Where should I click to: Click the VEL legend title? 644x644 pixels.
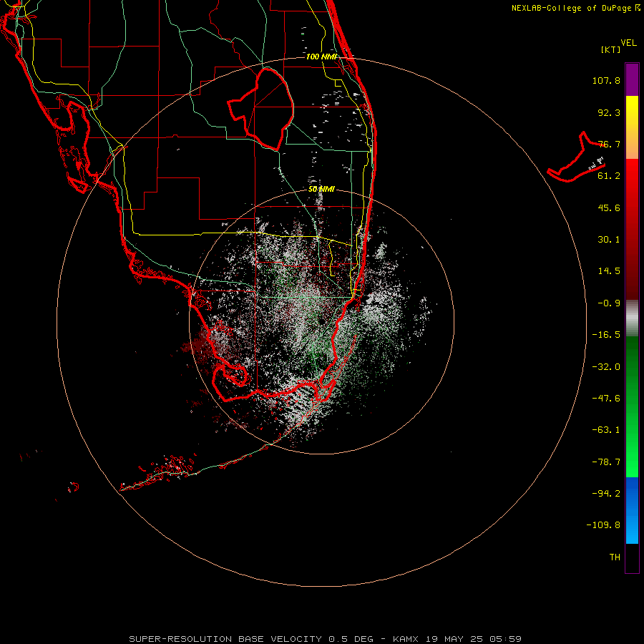628,43
